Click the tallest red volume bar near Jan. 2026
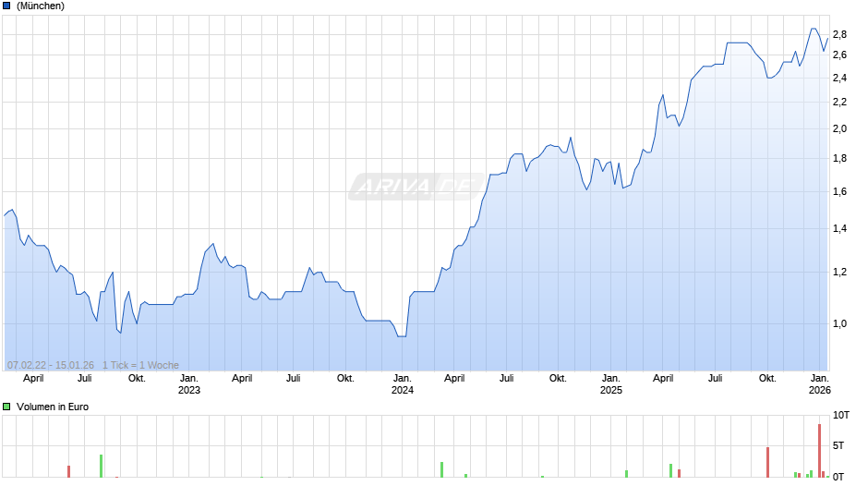Screen dimensions: 868x486 [x=820, y=451]
